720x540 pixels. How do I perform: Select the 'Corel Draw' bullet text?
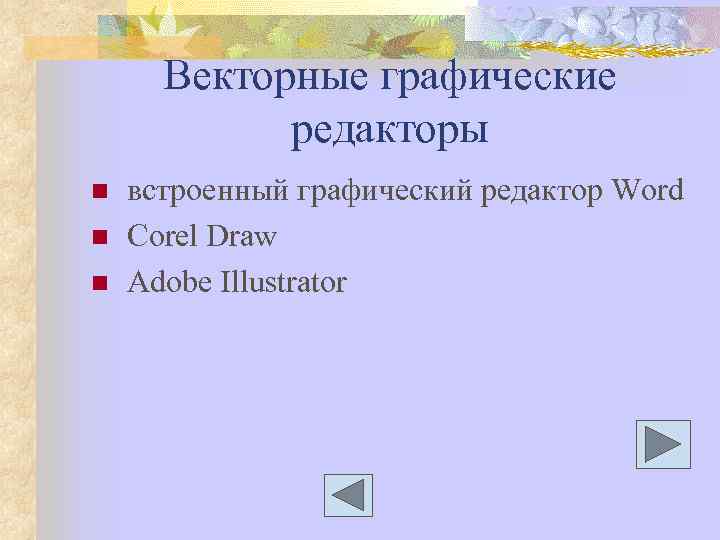[x=202, y=236]
